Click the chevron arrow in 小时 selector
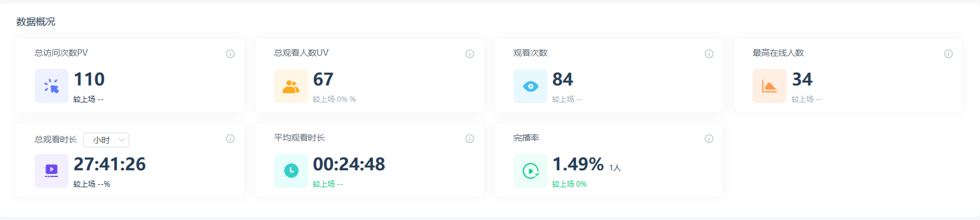 tap(122, 140)
